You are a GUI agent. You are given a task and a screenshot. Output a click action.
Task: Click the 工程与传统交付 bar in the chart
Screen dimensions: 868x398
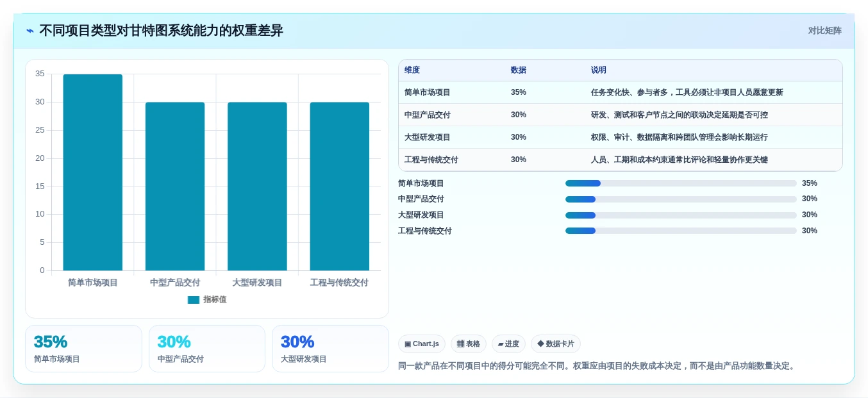pyautogui.click(x=340, y=187)
